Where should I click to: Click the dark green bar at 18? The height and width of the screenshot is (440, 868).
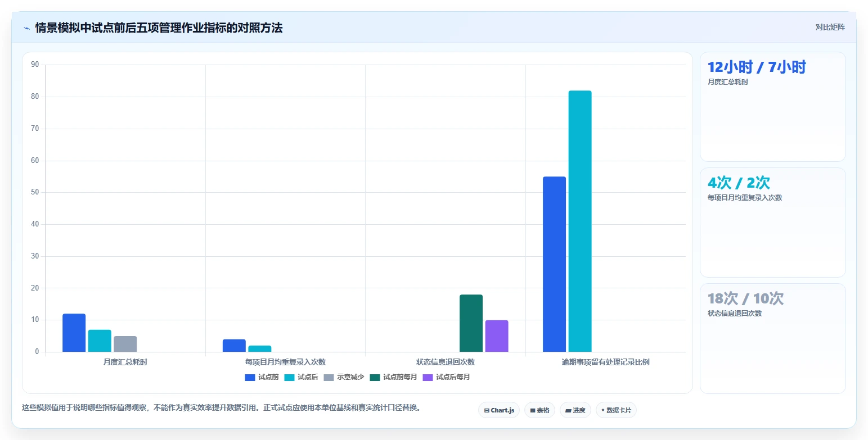click(x=471, y=323)
